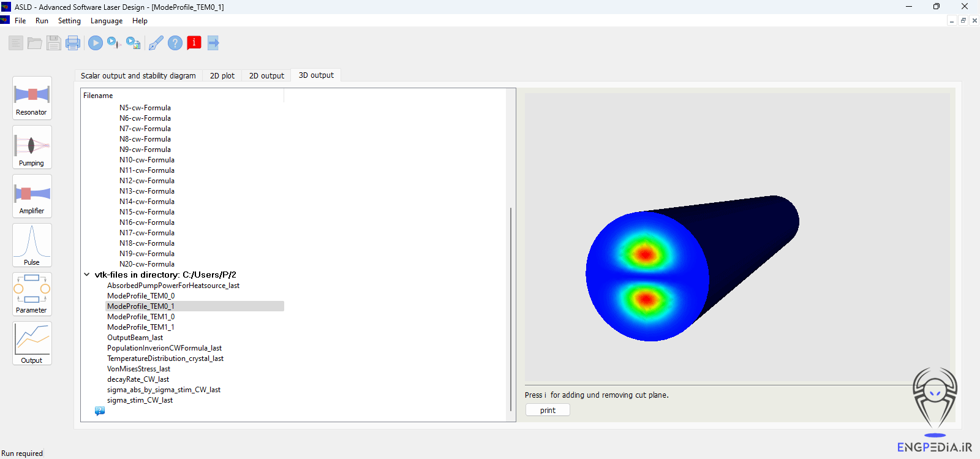This screenshot has width=980, height=459.
Task: Click the blue Run play icon
Action: 96,43
